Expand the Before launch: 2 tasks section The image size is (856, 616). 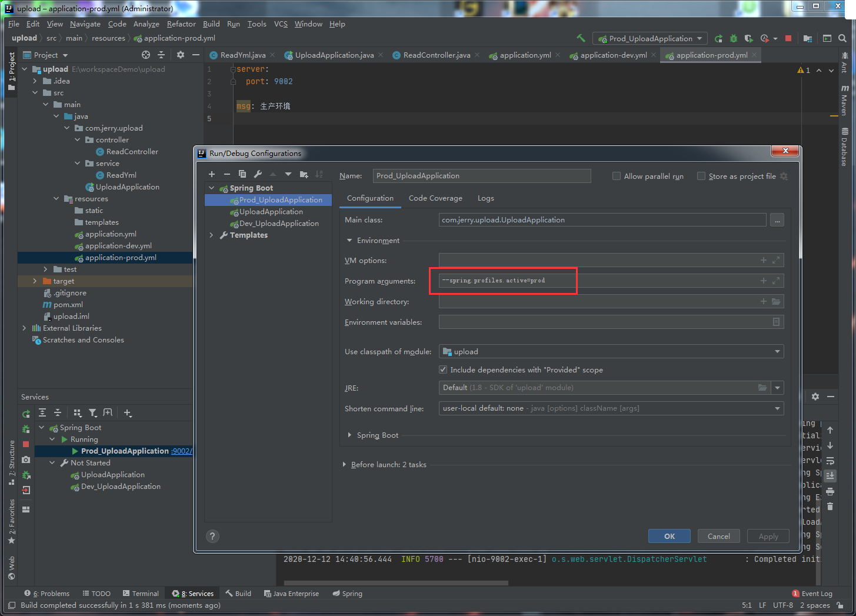[345, 464]
